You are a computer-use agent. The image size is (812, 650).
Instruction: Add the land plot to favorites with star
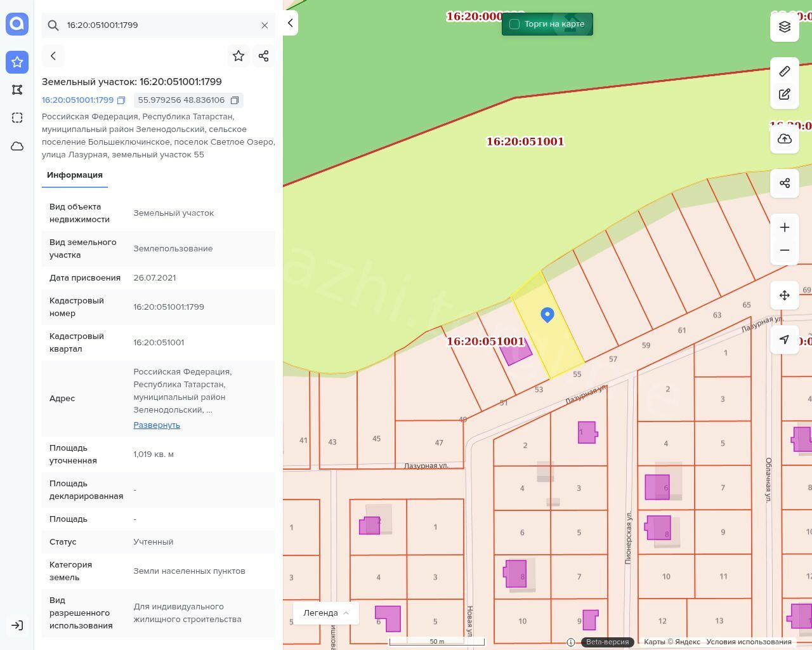(239, 56)
